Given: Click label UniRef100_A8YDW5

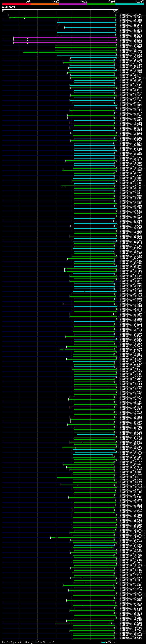Looking at the screenshot, I should pyautogui.click(x=131, y=226).
